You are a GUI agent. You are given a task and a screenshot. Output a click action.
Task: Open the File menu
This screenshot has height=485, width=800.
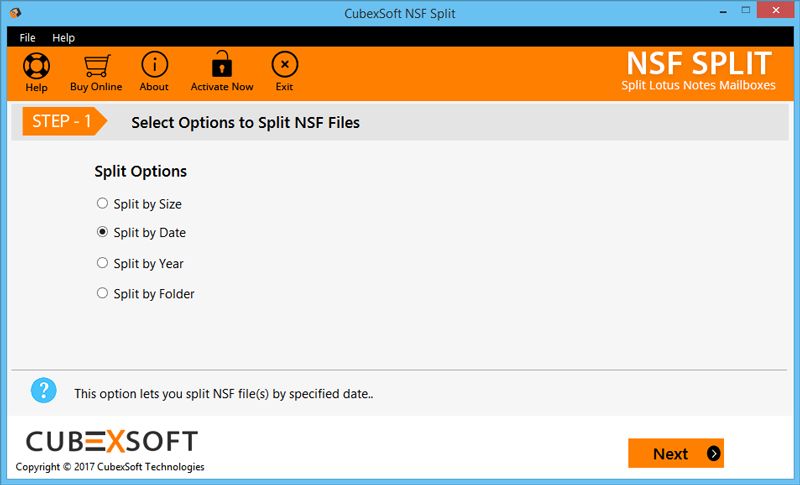coord(27,37)
